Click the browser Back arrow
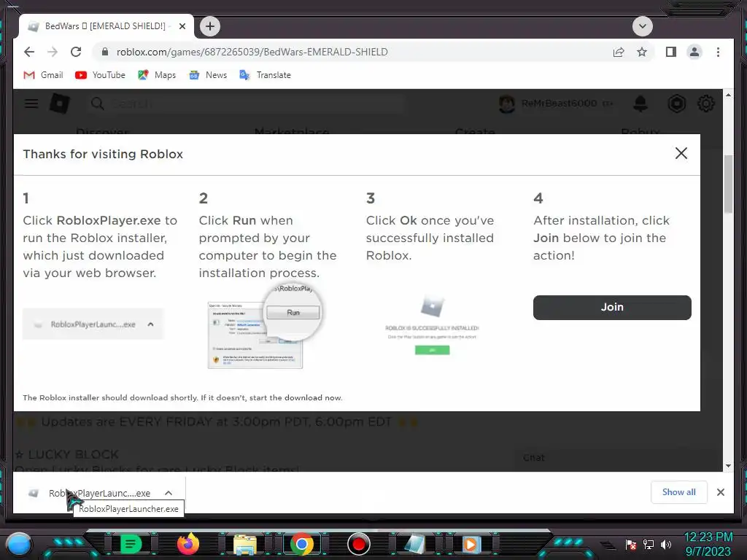 click(x=29, y=52)
